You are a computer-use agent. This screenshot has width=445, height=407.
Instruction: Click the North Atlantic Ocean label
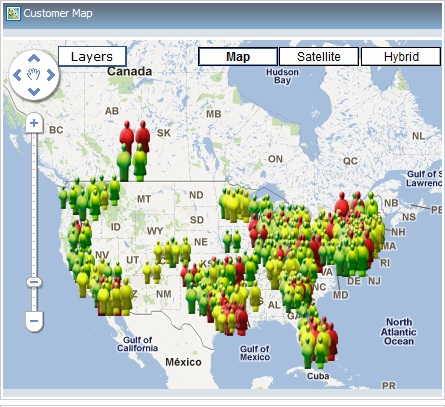(x=399, y=332)
